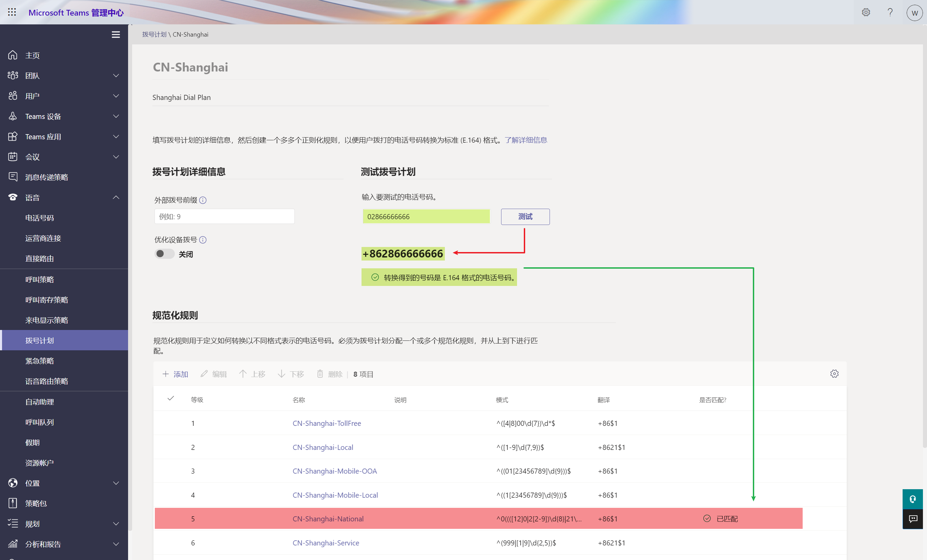Expand the 位置 chevron

(x=116, y=483)
